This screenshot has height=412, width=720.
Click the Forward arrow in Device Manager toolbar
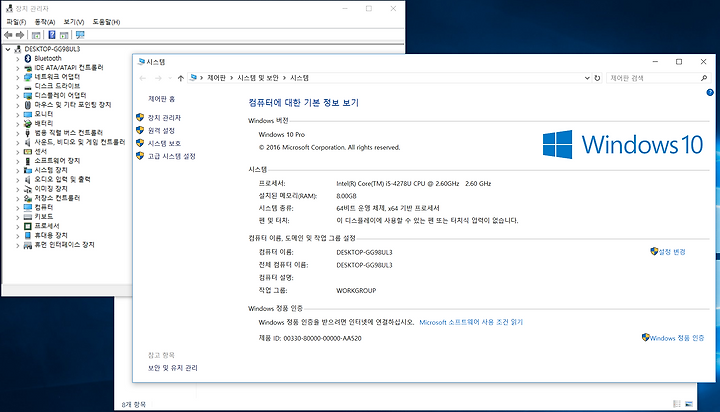(x=20, y=35)
